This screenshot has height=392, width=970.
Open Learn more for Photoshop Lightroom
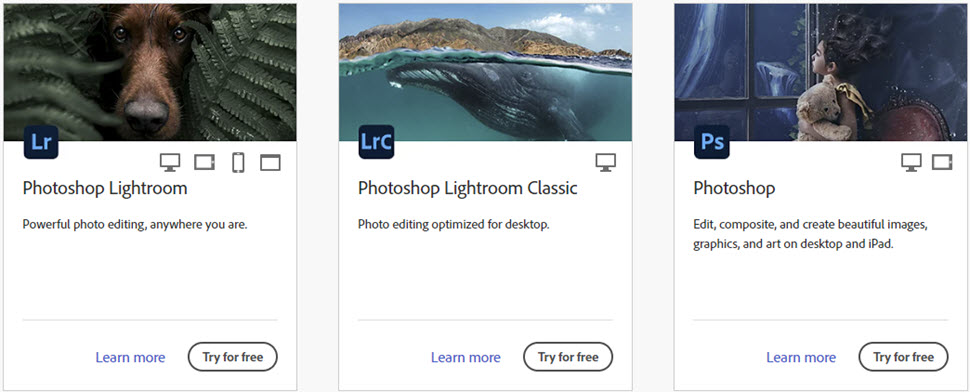pos(130,357)
